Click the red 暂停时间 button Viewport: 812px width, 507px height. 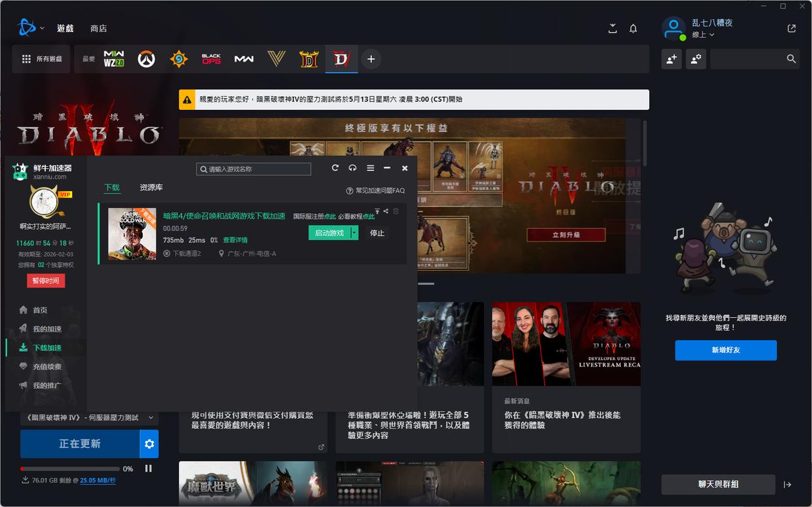(x=46, y=281)
